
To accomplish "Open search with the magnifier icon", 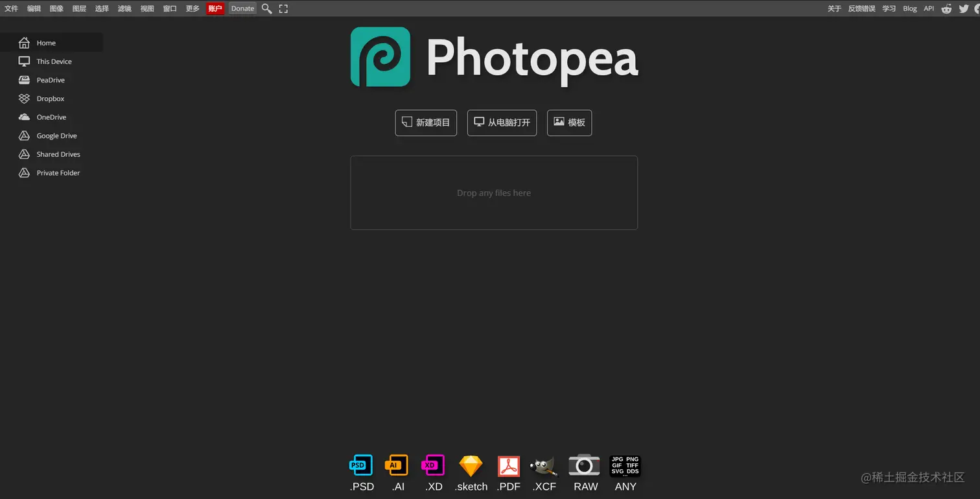I will click(266, 8).
